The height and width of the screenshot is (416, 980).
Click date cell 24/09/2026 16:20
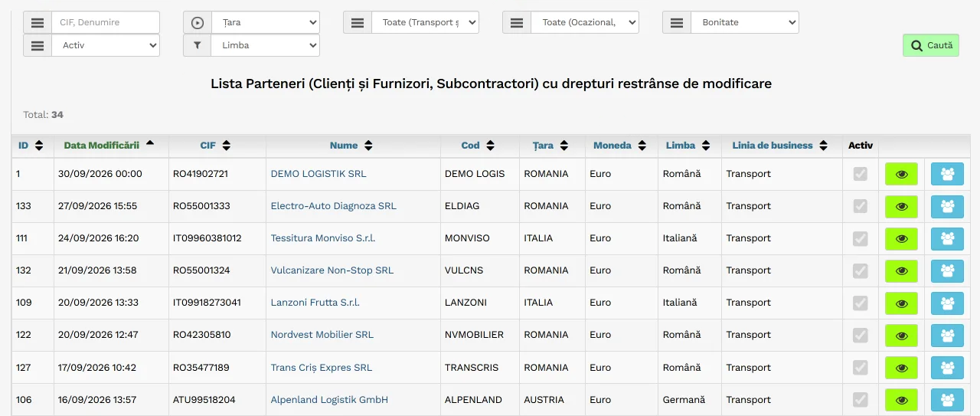(x=99, y=238)
